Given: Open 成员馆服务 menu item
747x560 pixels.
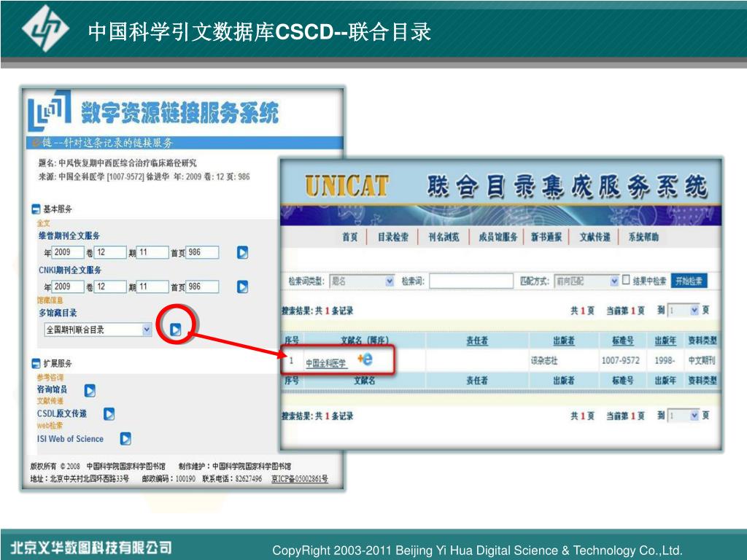Looking at the screenshot, I should coord(498,237).
